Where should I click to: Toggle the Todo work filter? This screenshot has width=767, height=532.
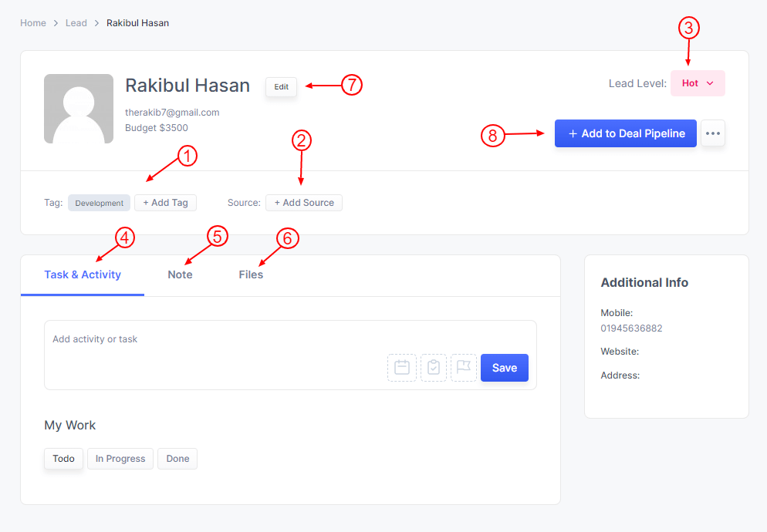63,458
